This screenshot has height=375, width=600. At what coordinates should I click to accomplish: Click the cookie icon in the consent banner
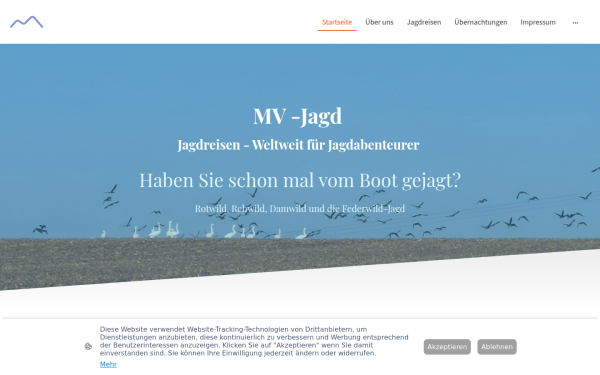click(x=88, y=346)
